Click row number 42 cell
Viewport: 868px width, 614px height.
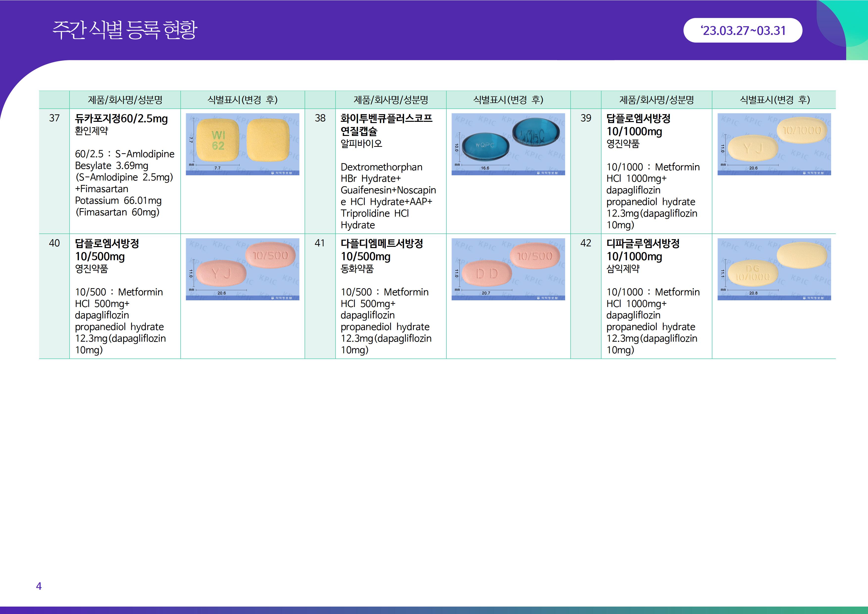(x=586, y=243)
